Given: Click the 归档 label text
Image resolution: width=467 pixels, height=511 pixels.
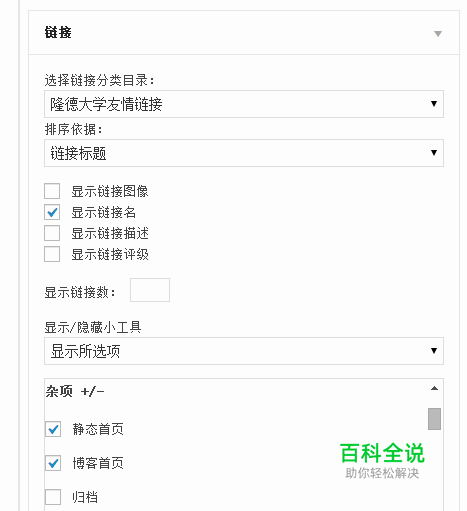Looking at the screenshot, I should 85,497.
